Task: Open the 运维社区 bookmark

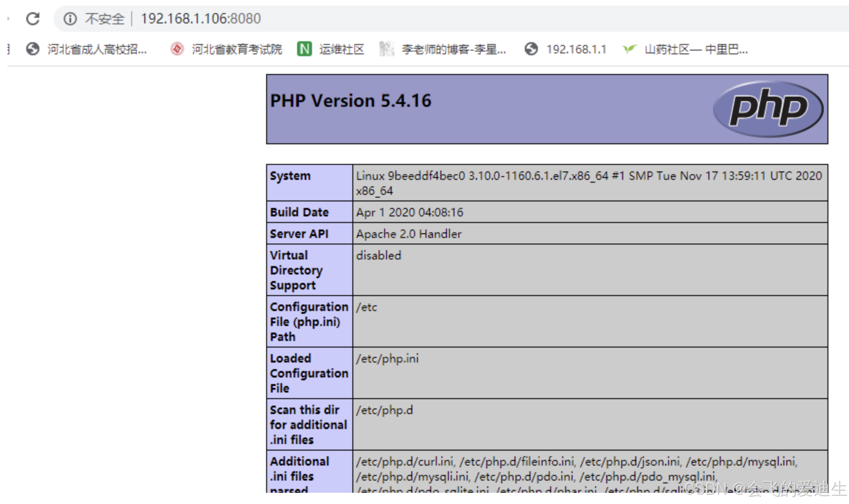Action: 343,49
